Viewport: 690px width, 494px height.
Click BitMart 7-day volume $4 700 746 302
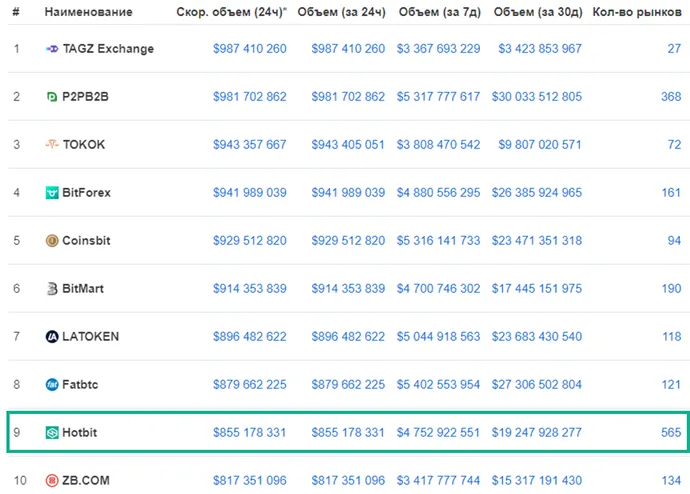pos(438,289)
